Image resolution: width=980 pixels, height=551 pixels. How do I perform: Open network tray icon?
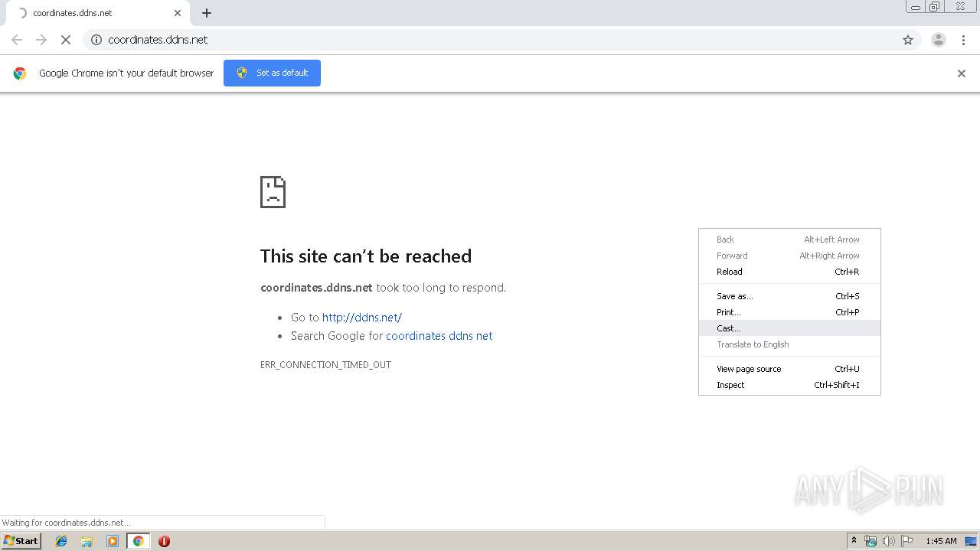pos(871,541)
